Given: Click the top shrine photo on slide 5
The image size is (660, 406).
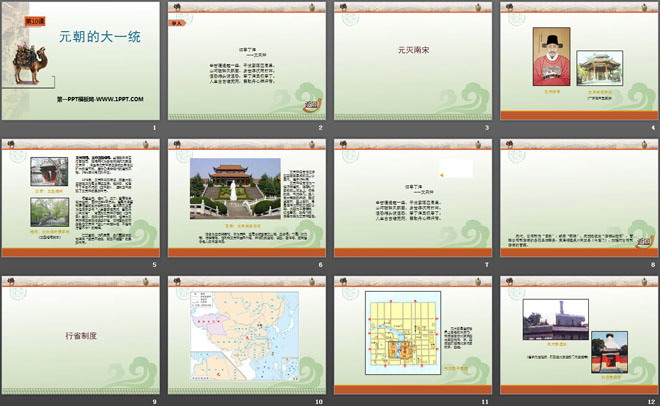Looking at the screenshot, I should (49, 172).
